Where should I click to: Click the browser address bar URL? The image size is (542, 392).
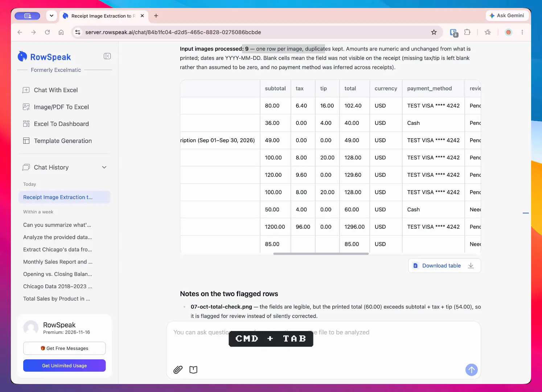[x=173, y=32]
